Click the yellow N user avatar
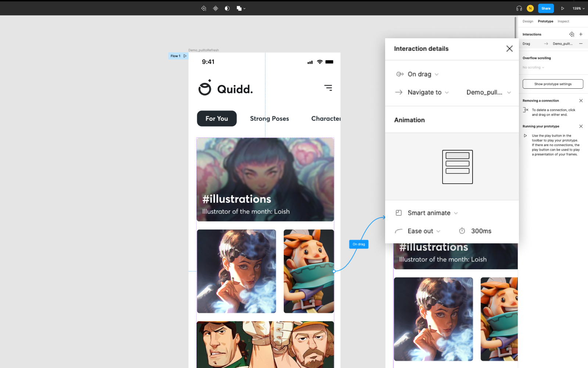Viewport: 588px width, 368px height. tap(530, 8)
